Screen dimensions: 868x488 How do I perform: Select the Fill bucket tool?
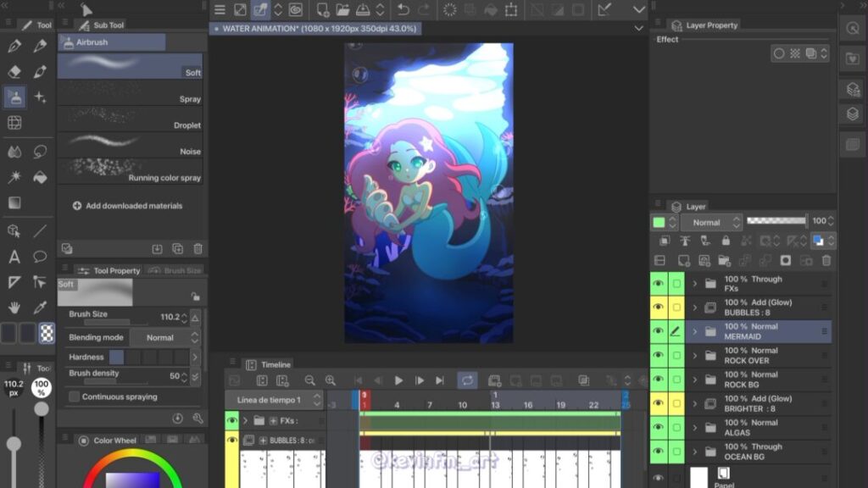(40, 177)
